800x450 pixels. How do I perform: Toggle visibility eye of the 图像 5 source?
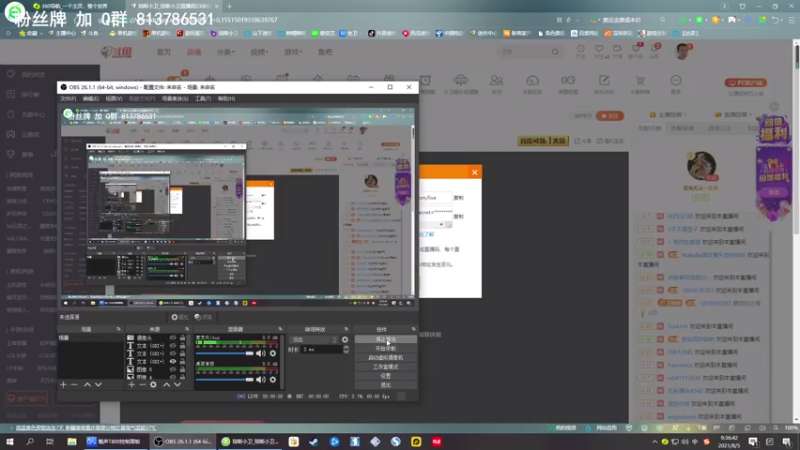point(173,369)
